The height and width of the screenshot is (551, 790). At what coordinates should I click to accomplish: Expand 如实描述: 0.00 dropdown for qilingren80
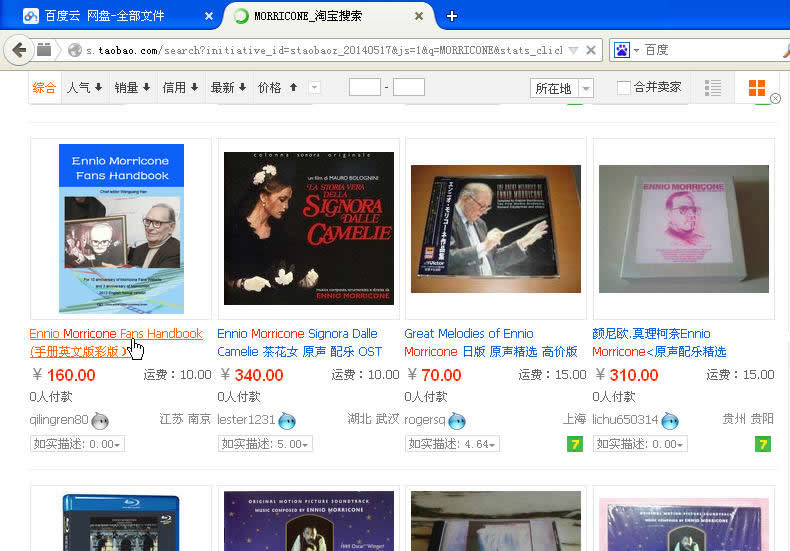point(77,444)
